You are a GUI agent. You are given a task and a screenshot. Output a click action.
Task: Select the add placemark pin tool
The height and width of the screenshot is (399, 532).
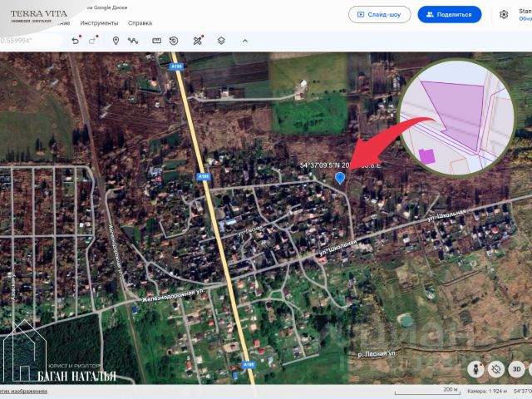click(116, 41)
